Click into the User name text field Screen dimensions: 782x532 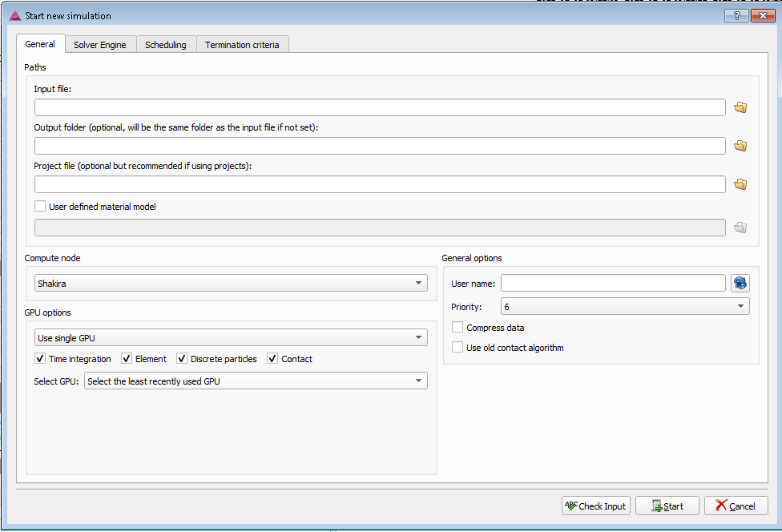coord(613,284)
